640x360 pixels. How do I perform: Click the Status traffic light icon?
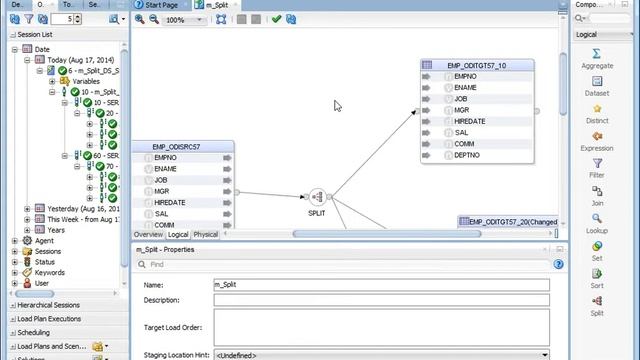click(x=27, y=262)
